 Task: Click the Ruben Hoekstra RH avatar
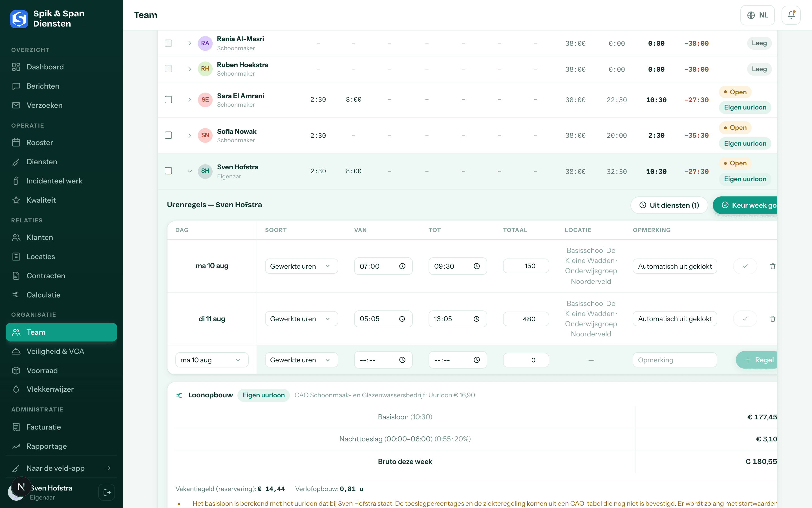coord(205,69)
